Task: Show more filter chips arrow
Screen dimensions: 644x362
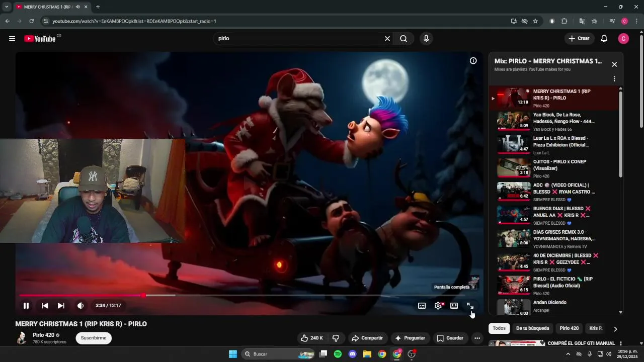Action: 615,329
